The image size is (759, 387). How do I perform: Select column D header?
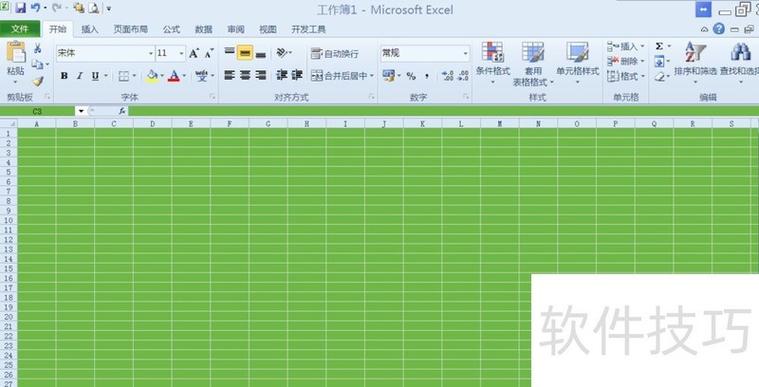click(x=152, y=124)
